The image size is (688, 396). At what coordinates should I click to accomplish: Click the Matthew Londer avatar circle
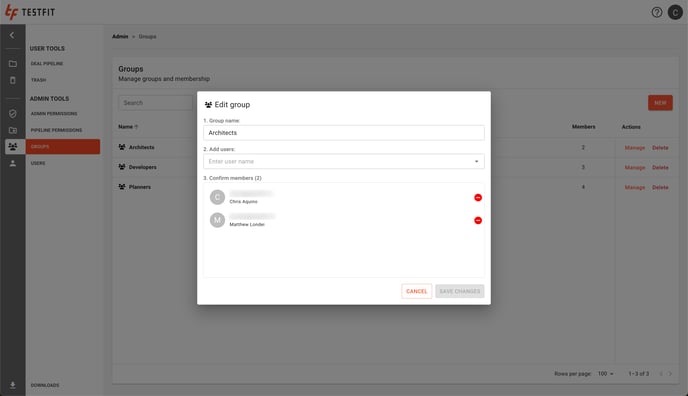(x=217, y=220)
